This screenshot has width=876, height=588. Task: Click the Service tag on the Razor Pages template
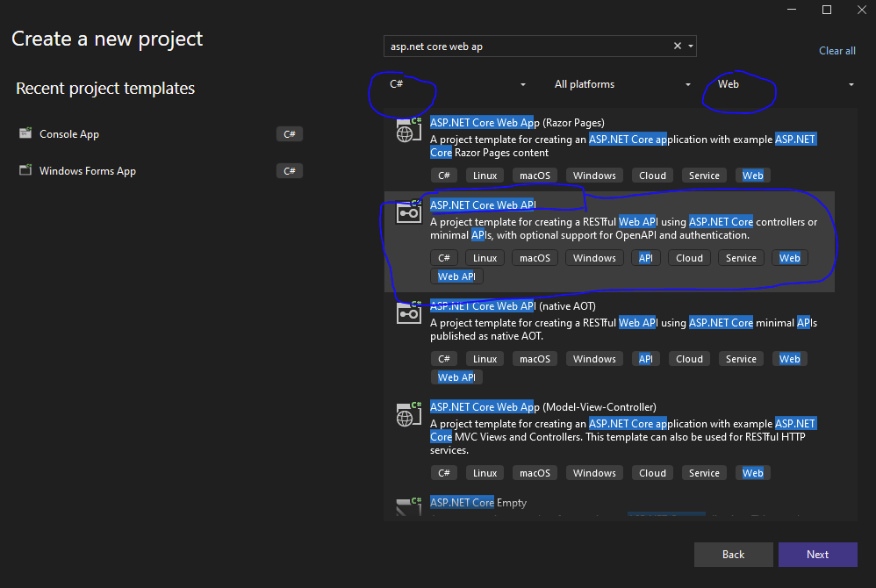(705, 176)
